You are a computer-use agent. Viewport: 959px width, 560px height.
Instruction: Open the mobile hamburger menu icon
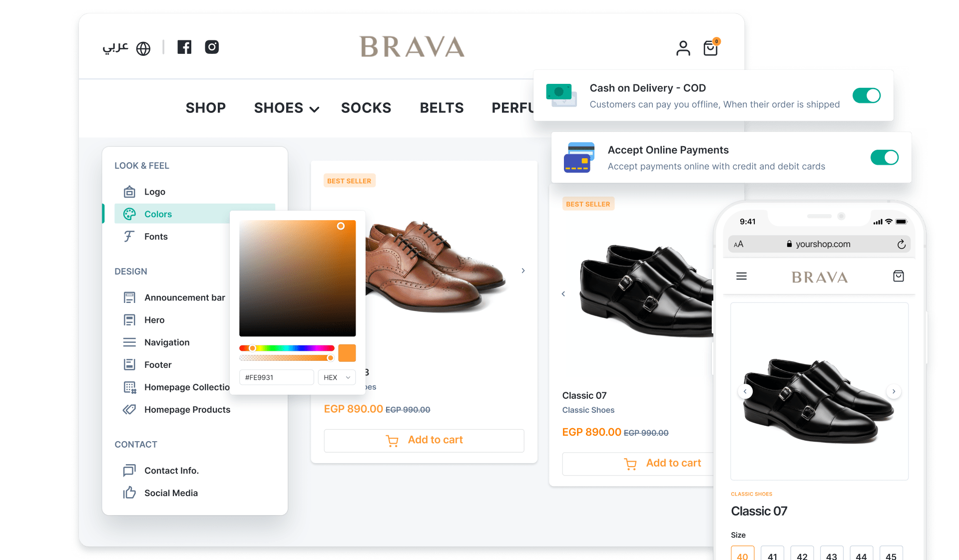click(x=741, y=276)
